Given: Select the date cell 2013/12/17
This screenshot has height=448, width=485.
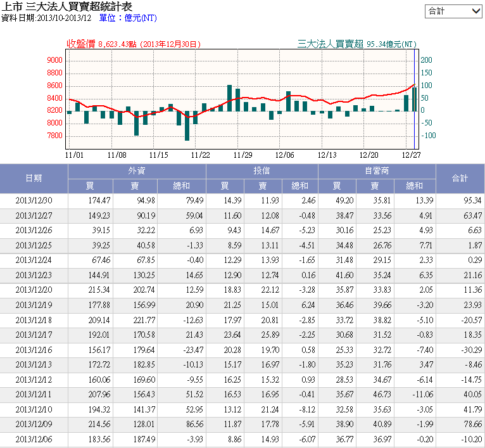Looking at the screenshot, I should click(x=34, y=335).
